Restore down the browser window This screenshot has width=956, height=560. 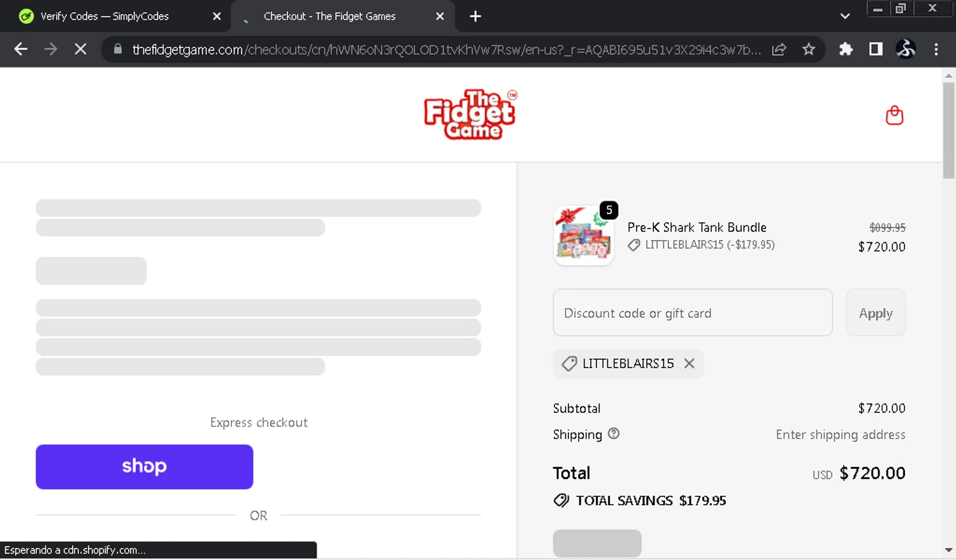pyautogui.click(x=901, y=9)
